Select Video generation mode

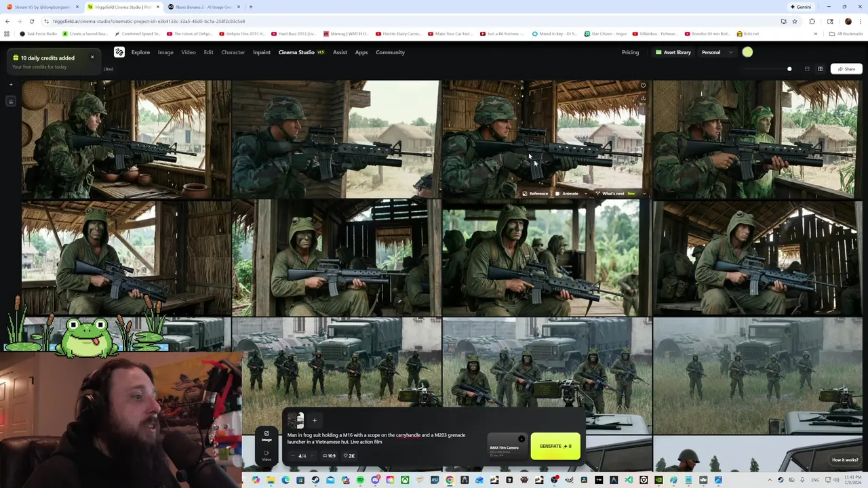tap(267, 455)
